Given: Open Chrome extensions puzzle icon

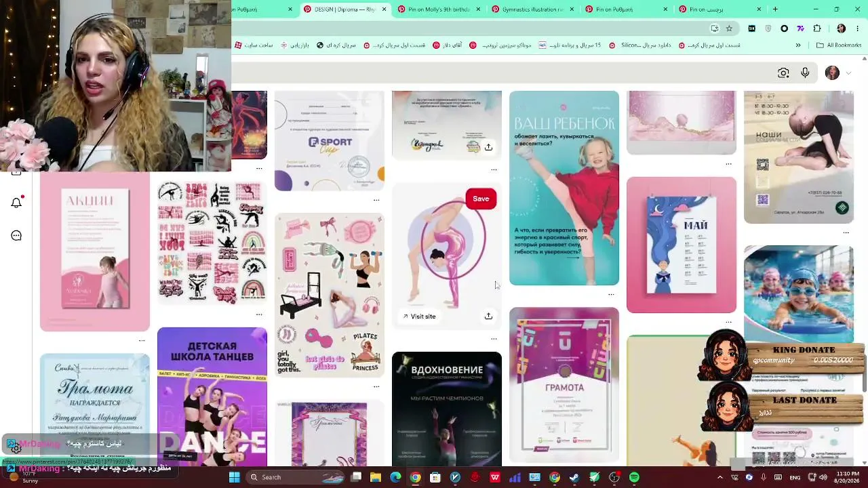Looking at the screenshot, I should coord(817,28).
